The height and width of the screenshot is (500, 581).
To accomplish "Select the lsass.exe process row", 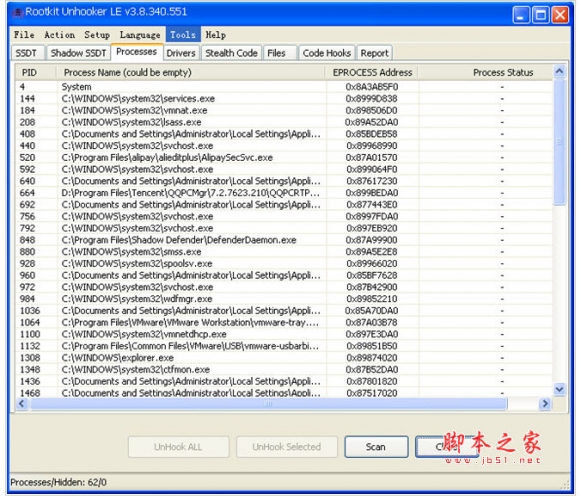I will (x=284, y=122).
